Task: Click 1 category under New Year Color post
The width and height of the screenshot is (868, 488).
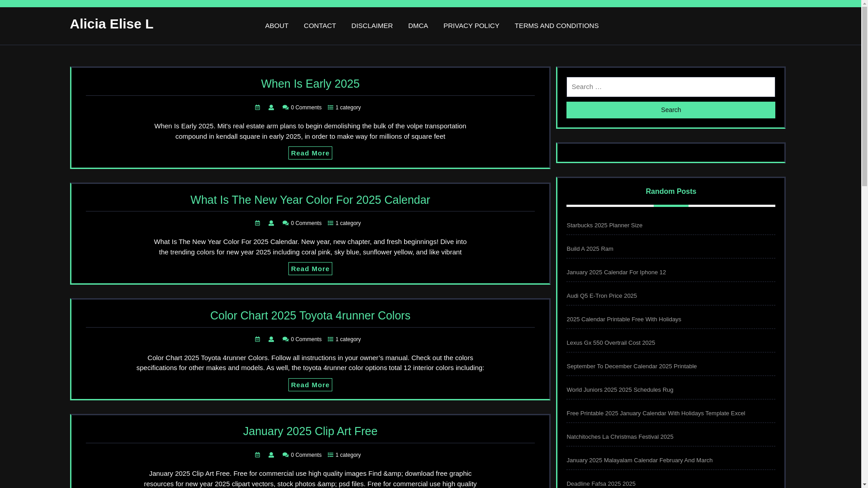Action: 348,223
